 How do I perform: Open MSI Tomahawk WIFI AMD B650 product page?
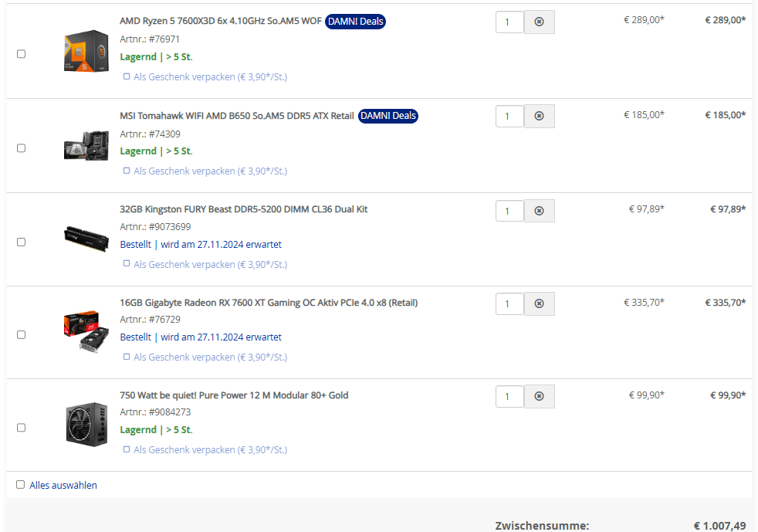(237, 116)
